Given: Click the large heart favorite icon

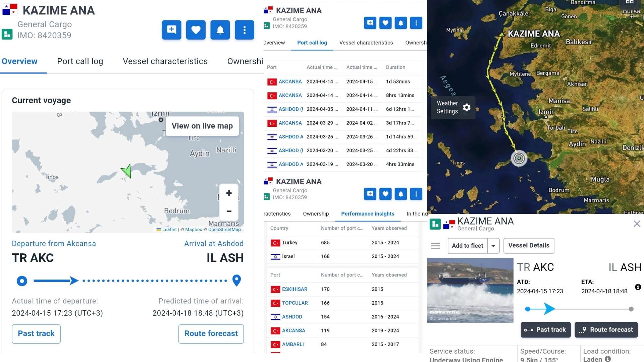Looking at the screenshot, I should pyautogui.click(x=196, y=30).
